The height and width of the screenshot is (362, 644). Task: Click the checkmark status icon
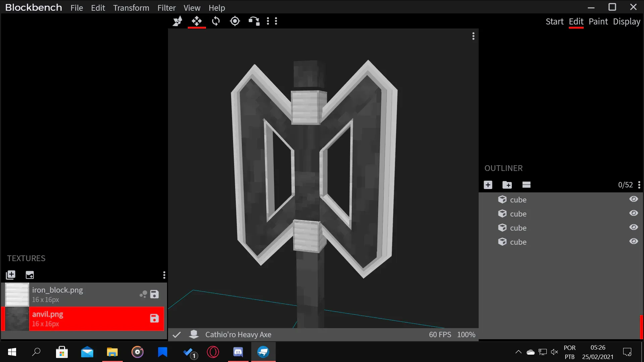(x=176, y=335)
